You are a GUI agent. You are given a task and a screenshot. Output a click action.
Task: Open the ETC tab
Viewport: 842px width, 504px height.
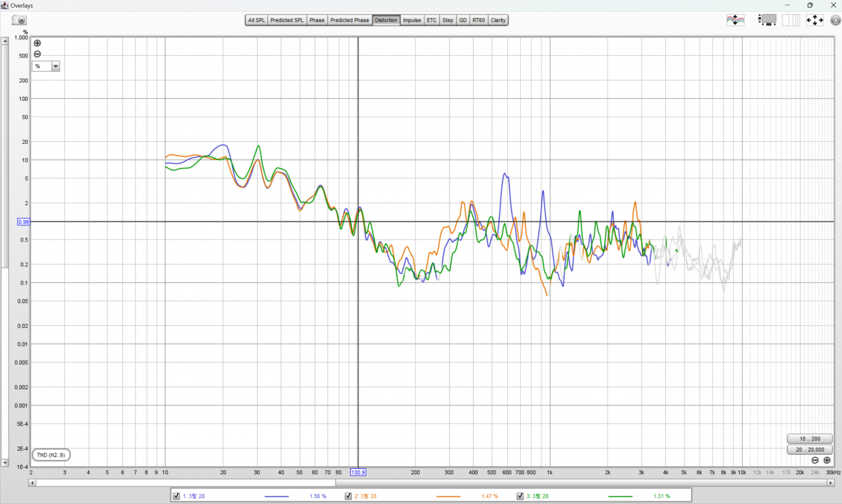(x=431, y=20)
